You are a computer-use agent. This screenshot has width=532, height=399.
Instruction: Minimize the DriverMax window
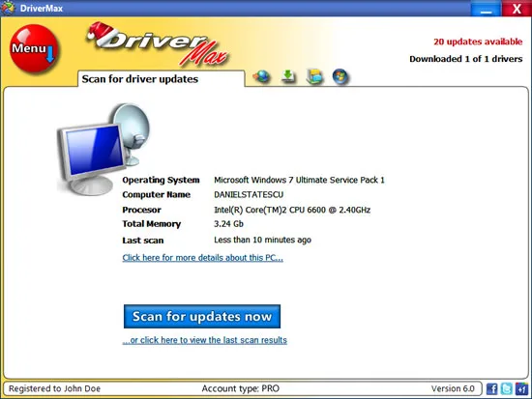[x=486, y=9]
